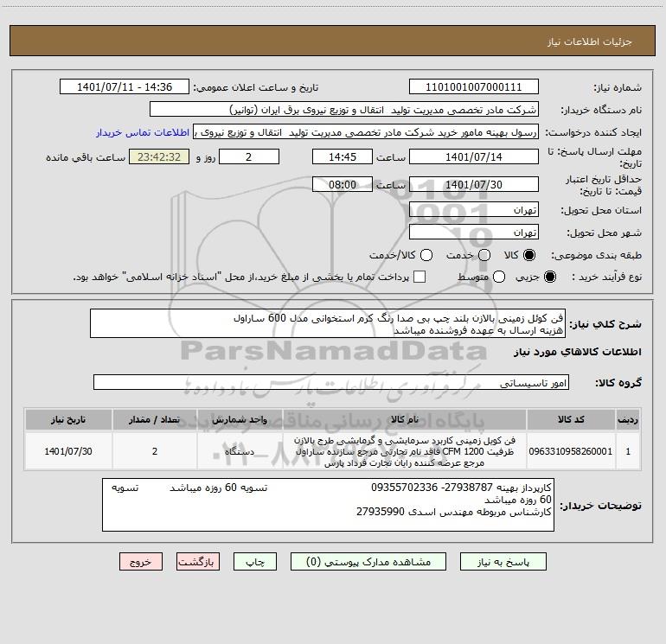Image resolution: width=666 pixels, height=644 pixels.
Task: Click the row number 1 cell
Action: 628,451
